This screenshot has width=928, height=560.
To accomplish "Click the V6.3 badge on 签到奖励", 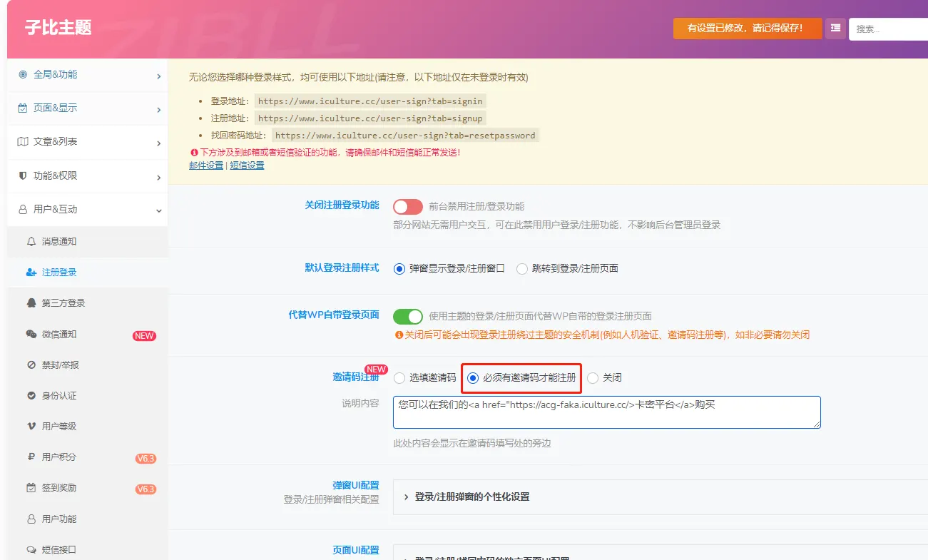I will tap(146, 489).
